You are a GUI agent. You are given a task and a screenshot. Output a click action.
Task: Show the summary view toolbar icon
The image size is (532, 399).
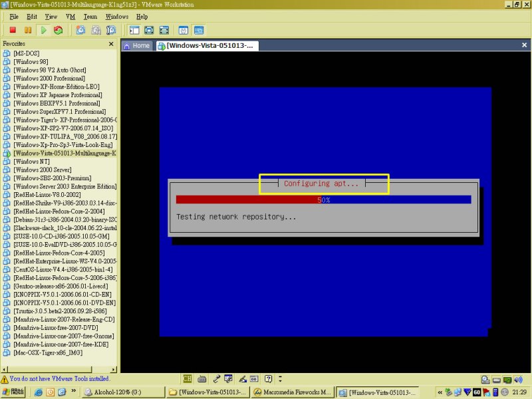184,30
